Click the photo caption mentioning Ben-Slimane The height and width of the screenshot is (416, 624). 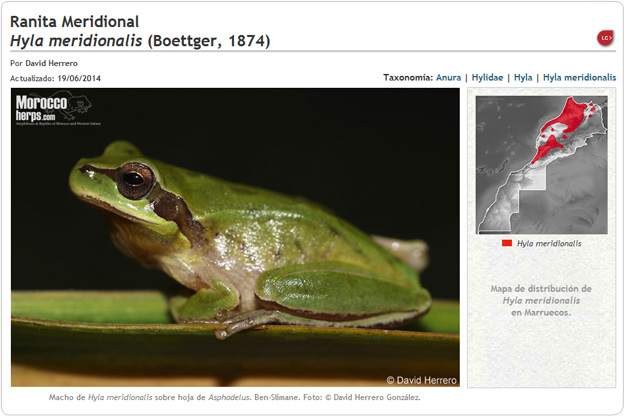tap(234, 397)
